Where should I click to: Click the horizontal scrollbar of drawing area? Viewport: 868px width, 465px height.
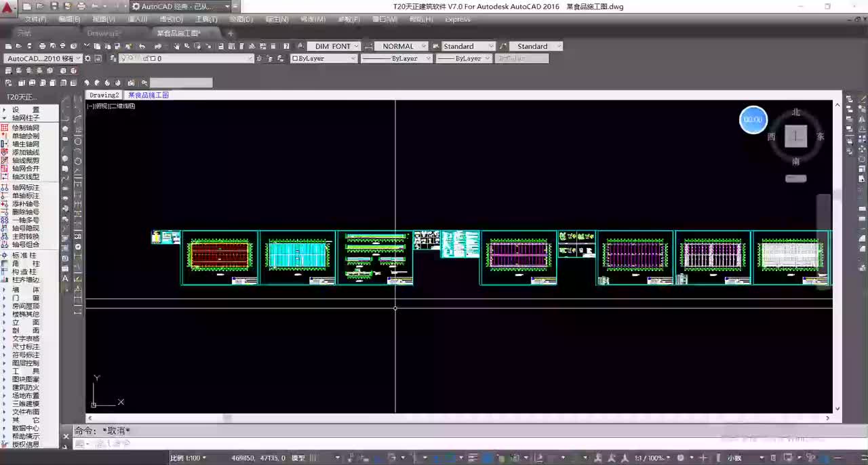click(458, 418)
